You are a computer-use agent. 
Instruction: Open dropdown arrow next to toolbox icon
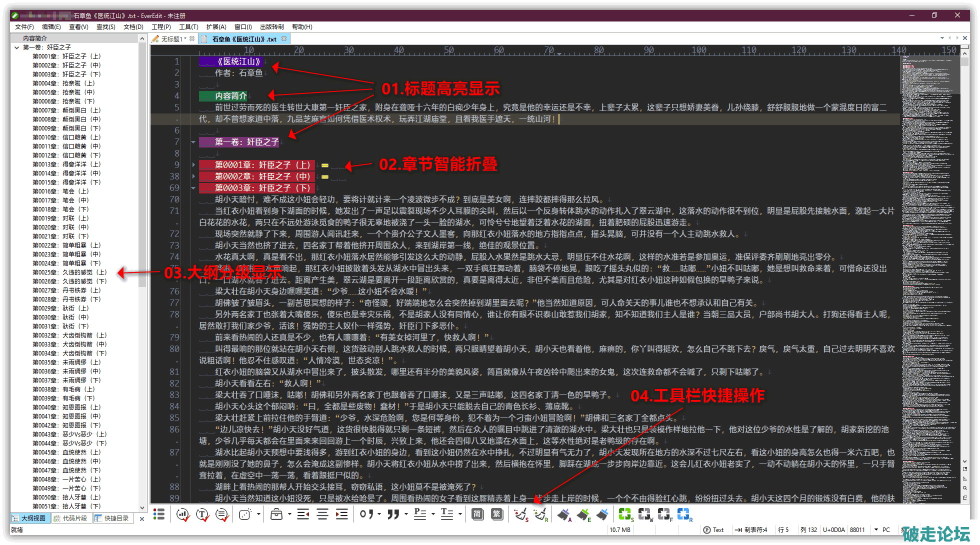tap(289, 514)
